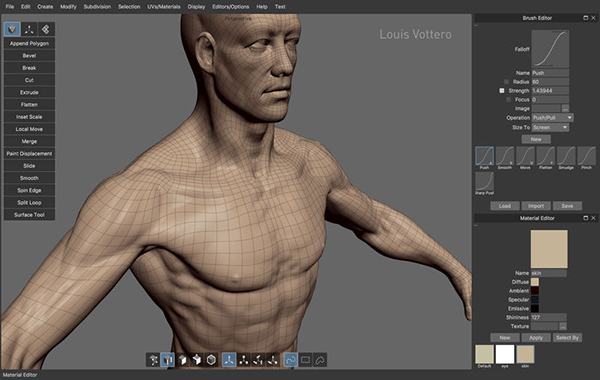Enable the Radius checkbox
Screen dimensions: 600x380
click(x=506, y=82)
